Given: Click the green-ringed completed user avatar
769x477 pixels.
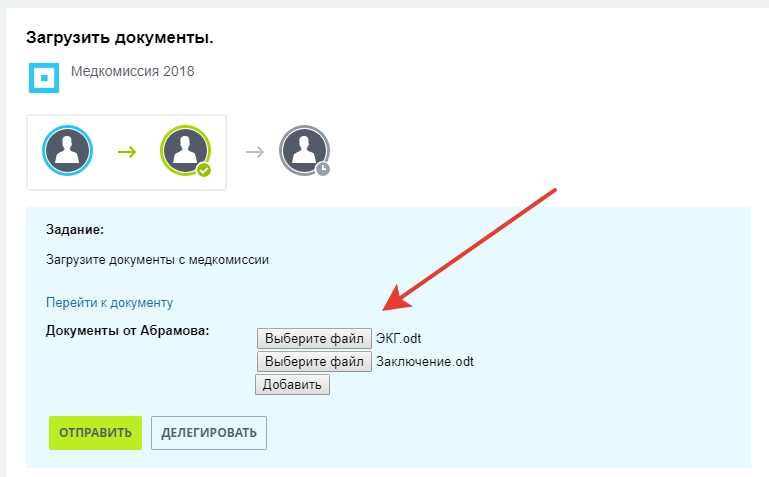Looking at the screenshot, I should click(184, 151).
